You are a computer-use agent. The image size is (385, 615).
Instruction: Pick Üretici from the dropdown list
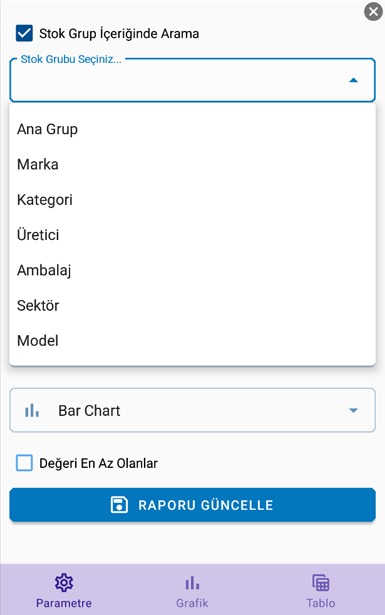192,235
